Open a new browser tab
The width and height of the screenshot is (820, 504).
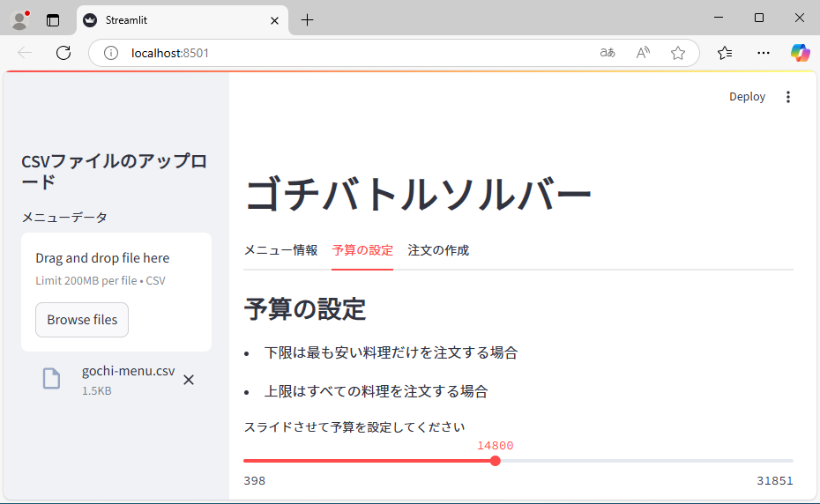coord(308,20)
